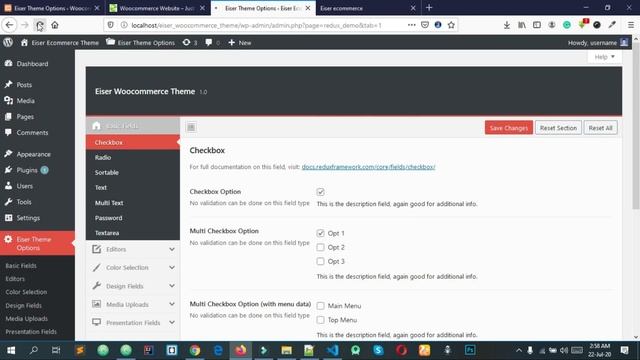This screenshot has width=640, height=360.
Task: Open Eiser Ecommerce Theme site home
Action: pos(60,42)
